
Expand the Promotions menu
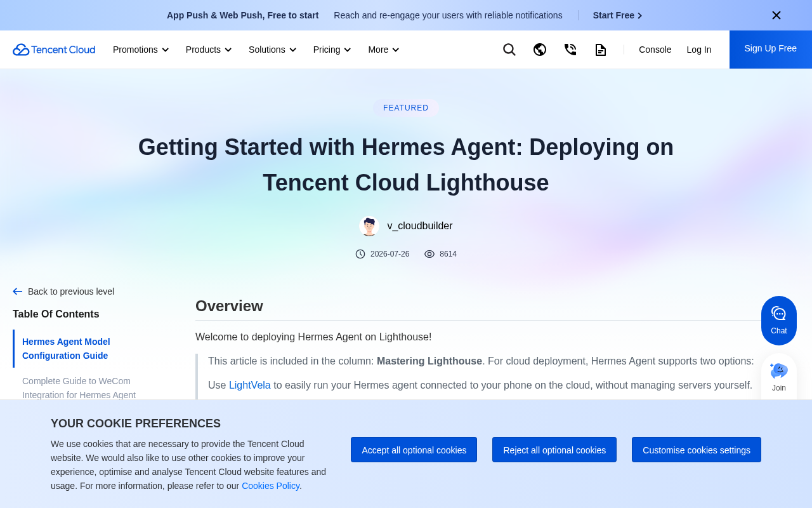point(141,50)
